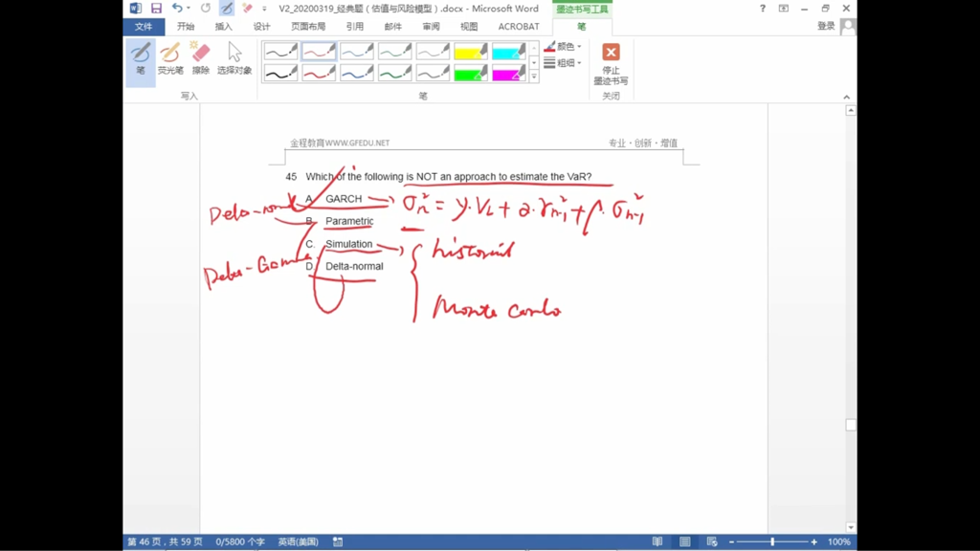The width and height of the screenshot is (980, 551).
Task: Activate the Select Objects (选择对象) cursor
Action: (234, 58)
